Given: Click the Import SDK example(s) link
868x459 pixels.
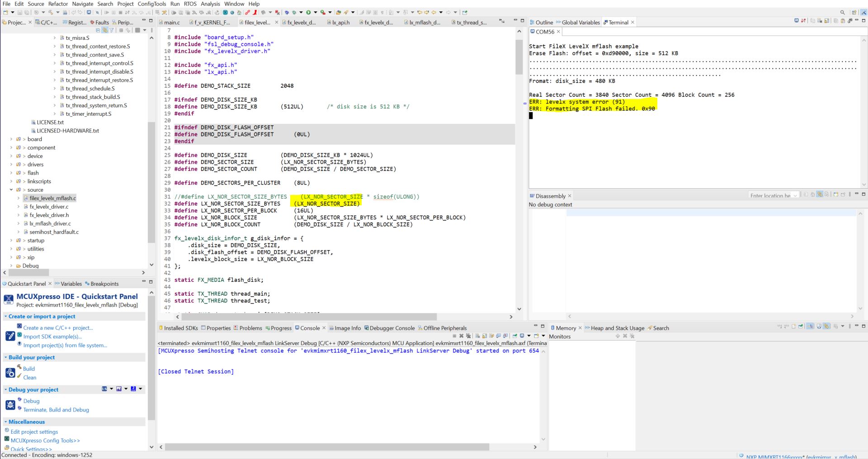Looking at the screenshot, I should tap(52, 336).
